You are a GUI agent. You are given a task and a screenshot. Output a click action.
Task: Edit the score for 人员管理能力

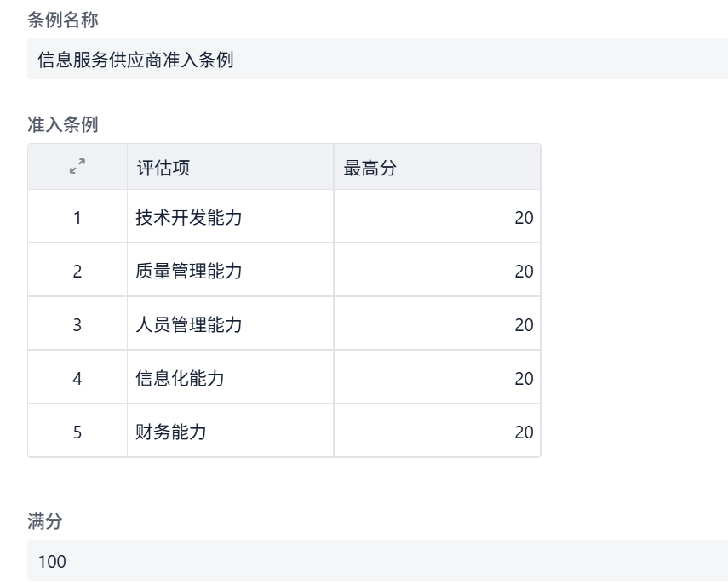point(436,324)
